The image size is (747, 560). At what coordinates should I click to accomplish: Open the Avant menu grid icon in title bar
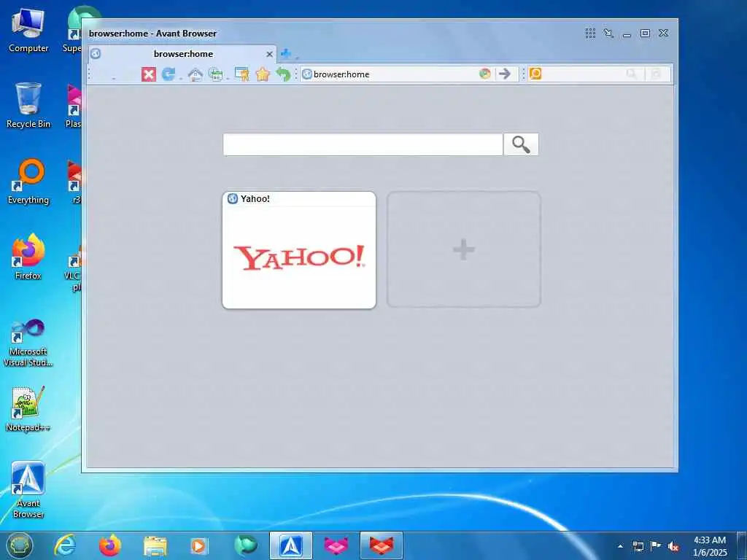tap(590, 33)
